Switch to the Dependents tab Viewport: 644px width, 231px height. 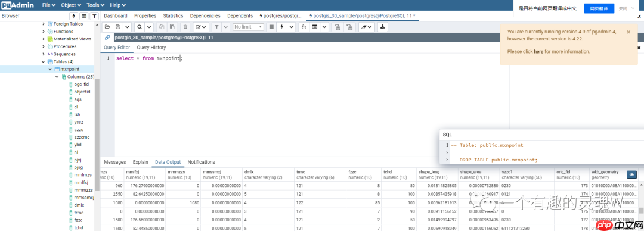[240, 16]
